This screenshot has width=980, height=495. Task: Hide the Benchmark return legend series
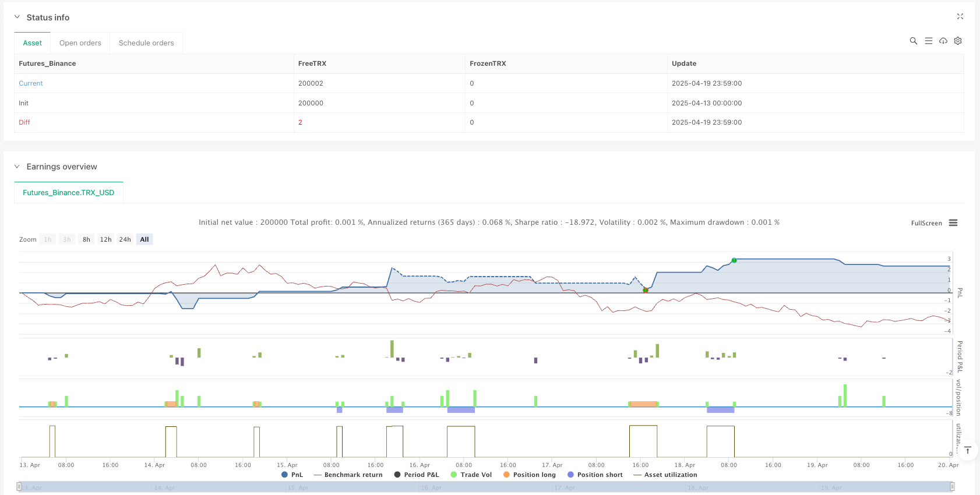point(348,475)
